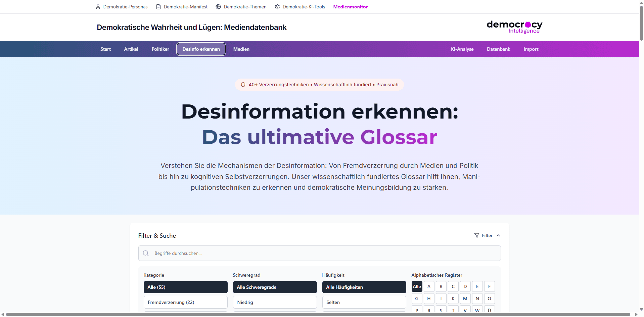Open the Politiker navigation tab

[160, 49]
